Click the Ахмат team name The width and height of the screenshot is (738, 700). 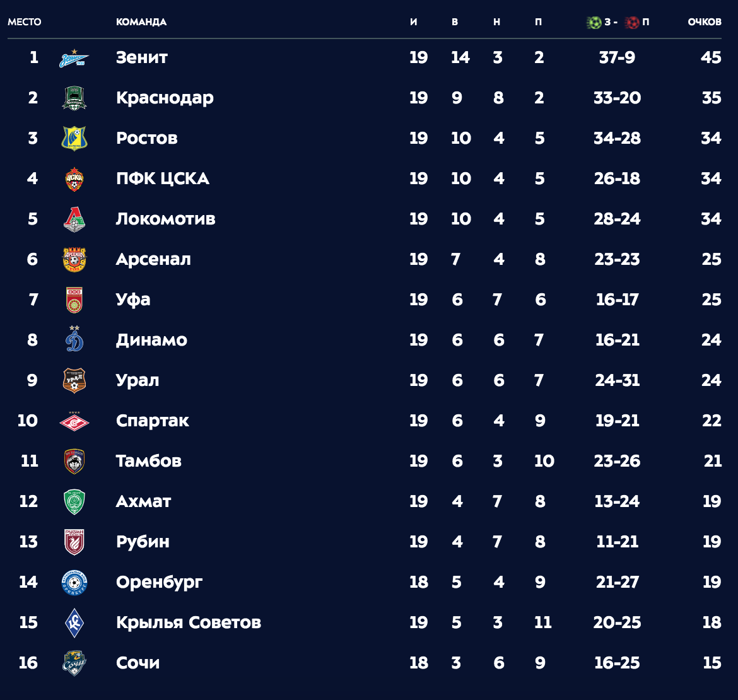pyautogui.click(x=144, y=501)
